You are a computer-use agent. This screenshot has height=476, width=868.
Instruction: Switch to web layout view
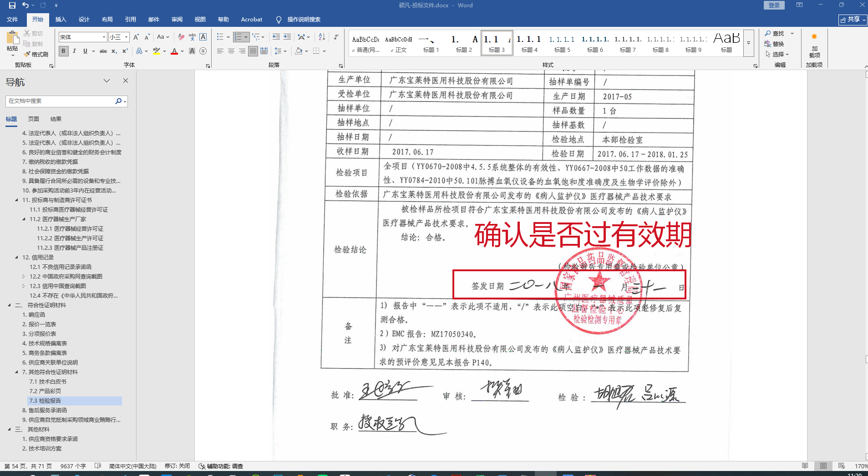pyautogui.click(x=842, y=466)
